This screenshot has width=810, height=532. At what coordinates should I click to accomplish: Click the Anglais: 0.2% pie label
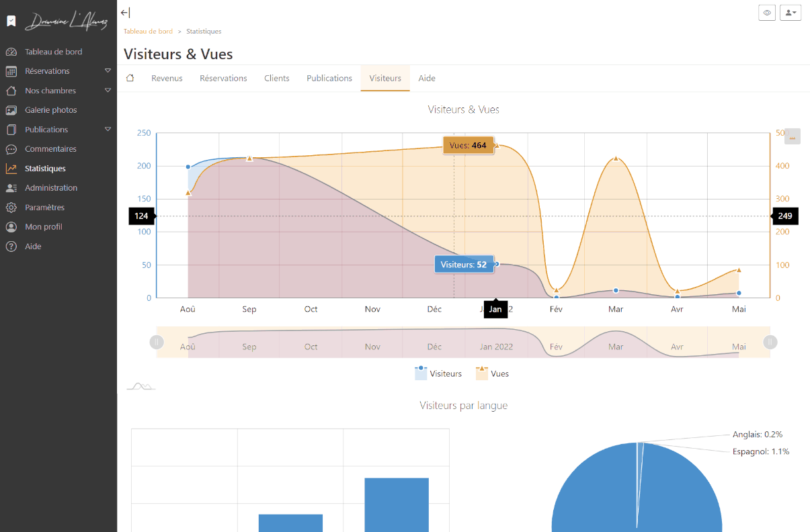(758, 435)
